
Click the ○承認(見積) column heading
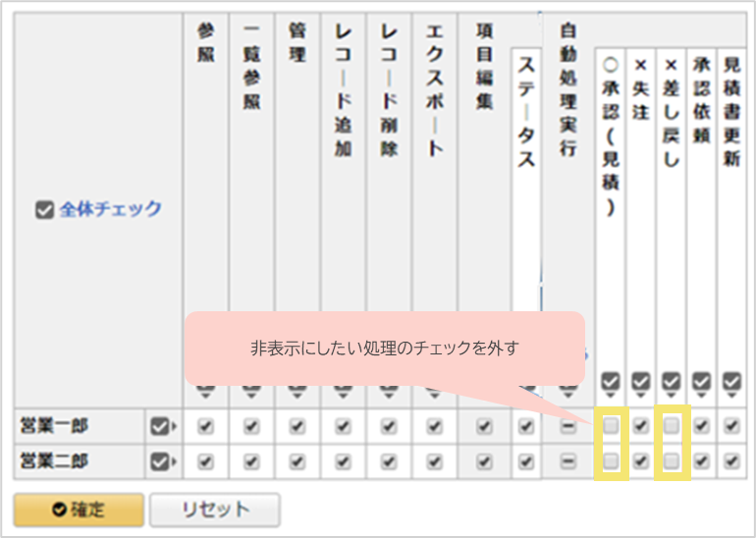coord(611,137)
